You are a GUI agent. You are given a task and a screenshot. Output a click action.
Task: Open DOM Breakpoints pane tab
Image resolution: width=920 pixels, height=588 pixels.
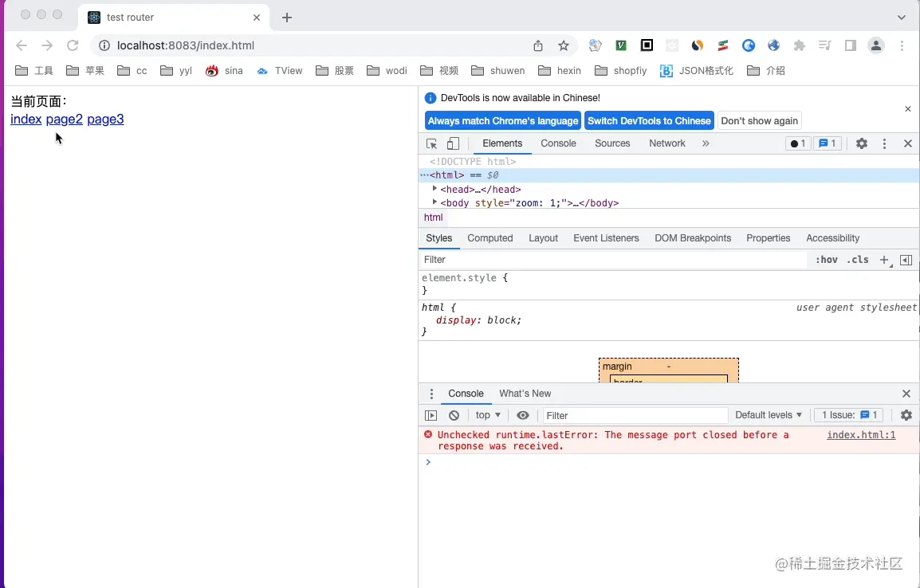[x=692, y=238]
